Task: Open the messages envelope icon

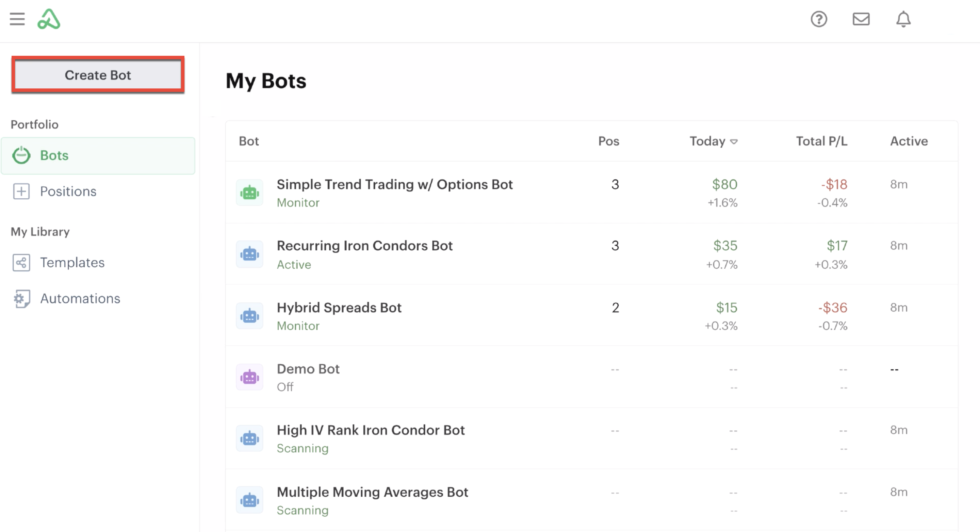Action: (x=862, y=19)
